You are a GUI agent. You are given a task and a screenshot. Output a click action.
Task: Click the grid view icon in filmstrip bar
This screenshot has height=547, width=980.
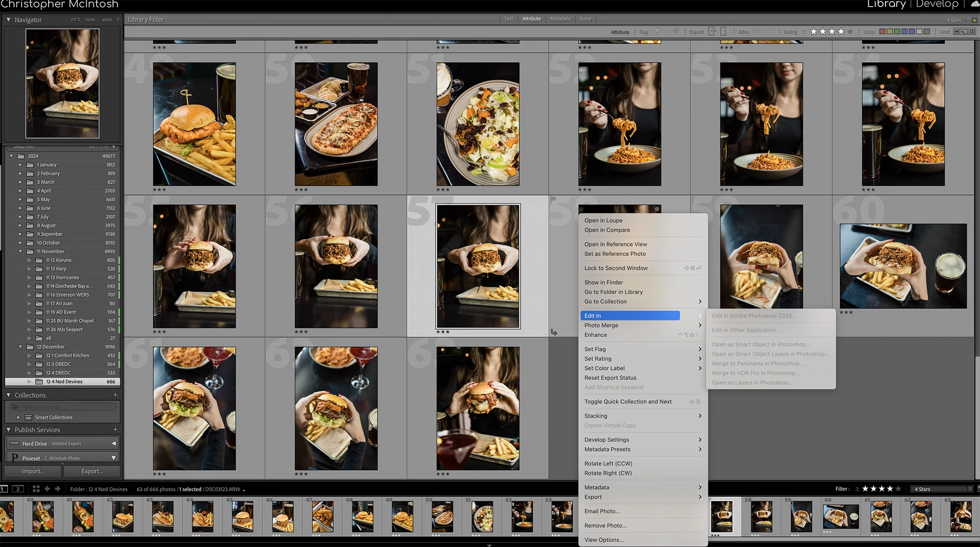point(36,489)
